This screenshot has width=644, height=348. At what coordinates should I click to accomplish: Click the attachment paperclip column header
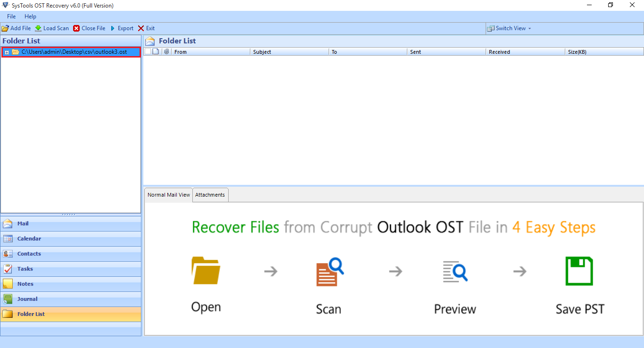tap(166, 51)
